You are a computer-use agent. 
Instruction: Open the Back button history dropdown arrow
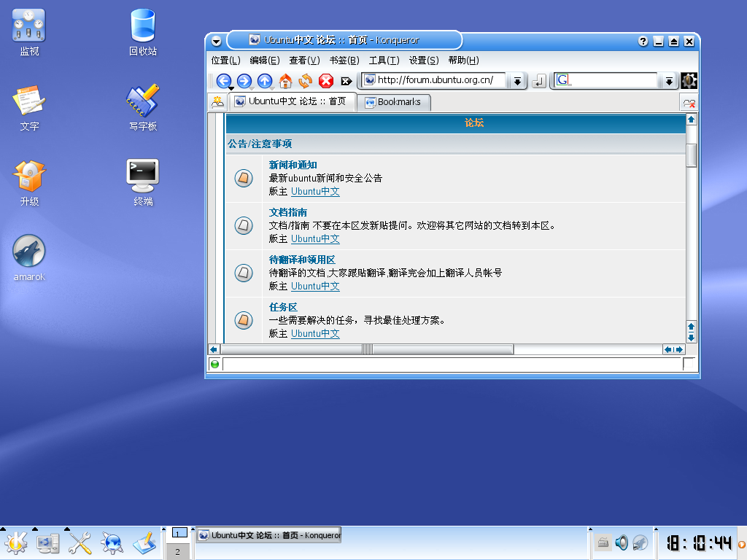coord(231,88)
